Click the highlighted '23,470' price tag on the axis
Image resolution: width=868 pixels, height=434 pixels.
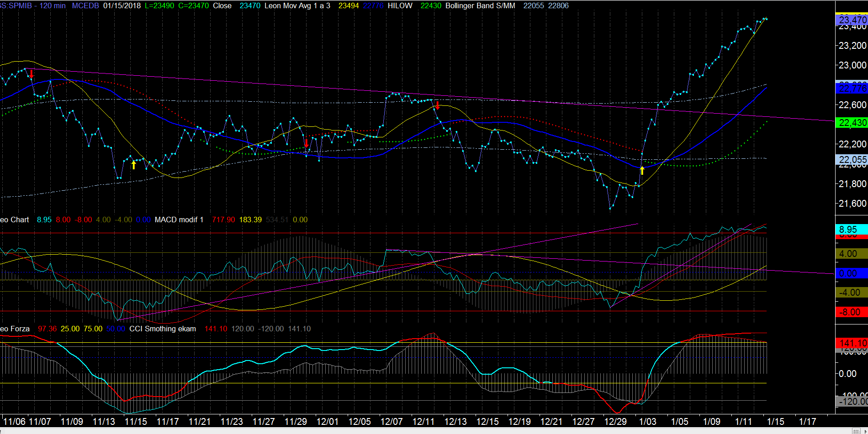point(852,20)
